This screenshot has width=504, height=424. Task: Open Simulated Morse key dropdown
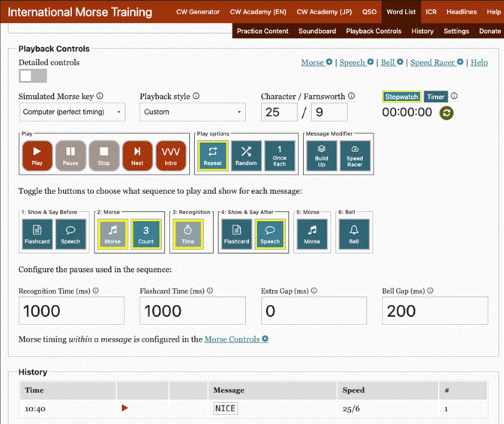tap(73, 112)
